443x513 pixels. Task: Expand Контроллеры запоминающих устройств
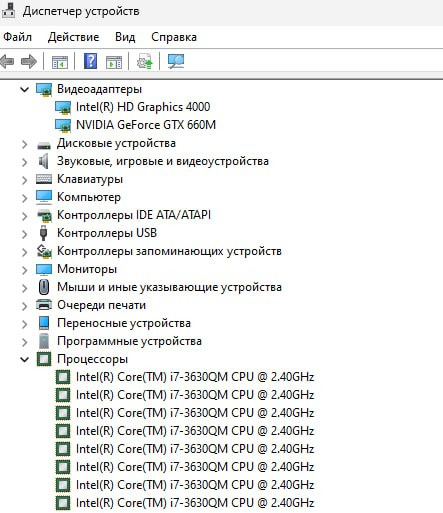coord(24,252)
